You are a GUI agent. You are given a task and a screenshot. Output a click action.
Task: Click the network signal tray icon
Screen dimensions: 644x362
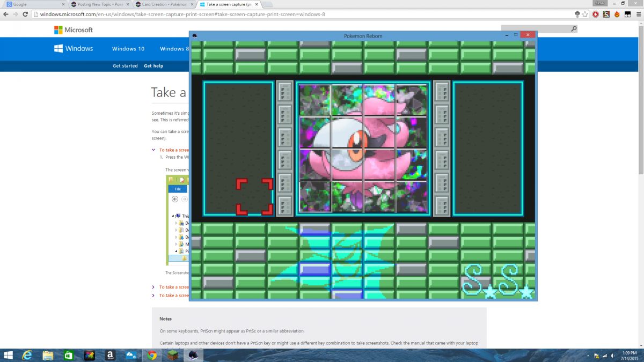coord(605,356)
